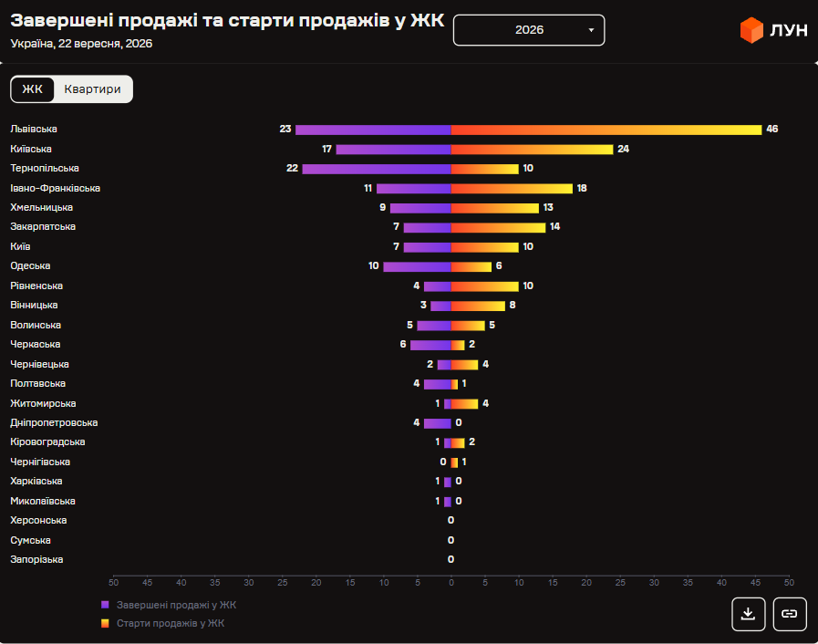Click Київська starts bar with 24
This screenshot has height=644, width=818.
click(533, 150)
